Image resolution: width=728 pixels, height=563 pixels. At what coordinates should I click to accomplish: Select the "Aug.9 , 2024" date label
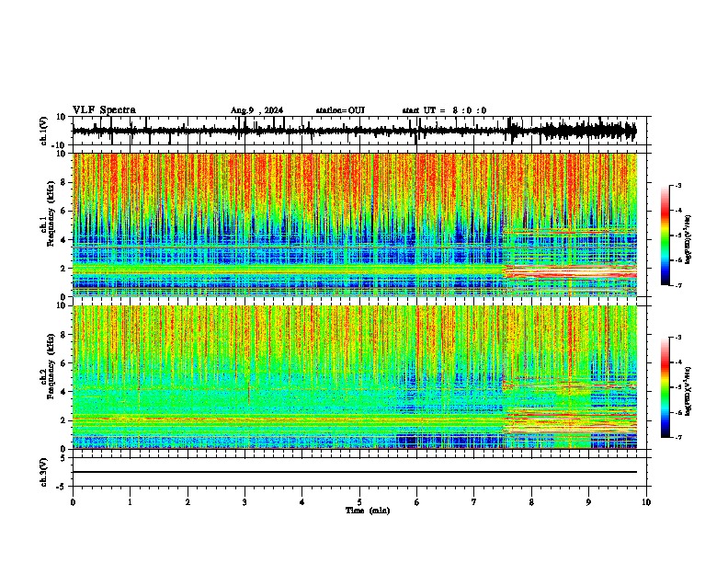coord(256,110)
